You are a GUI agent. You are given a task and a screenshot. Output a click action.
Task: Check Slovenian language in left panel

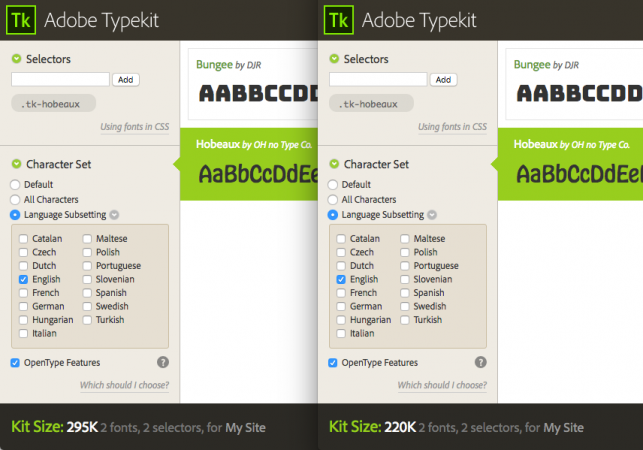click(87, 279)
